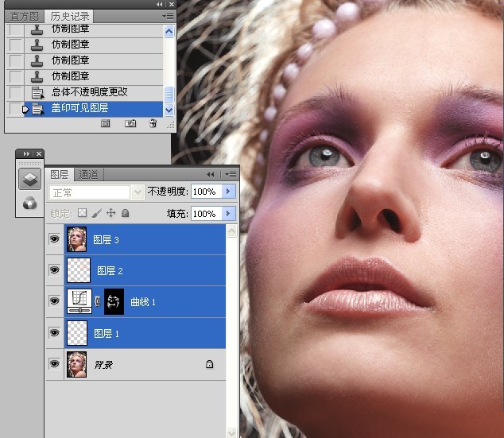
Task: Collapse the history panel with double arrows
Action: click(160, 4)
